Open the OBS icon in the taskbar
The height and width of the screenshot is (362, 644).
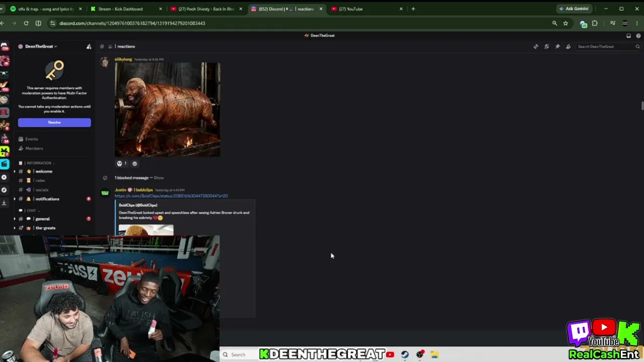[420, 354]
